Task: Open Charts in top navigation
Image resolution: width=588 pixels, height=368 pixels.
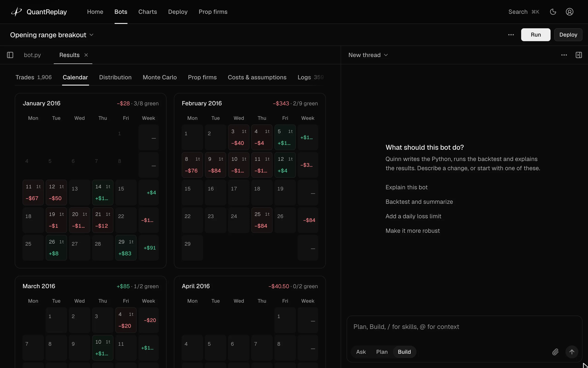Action: pyautogui.click(x=147, y=12)
